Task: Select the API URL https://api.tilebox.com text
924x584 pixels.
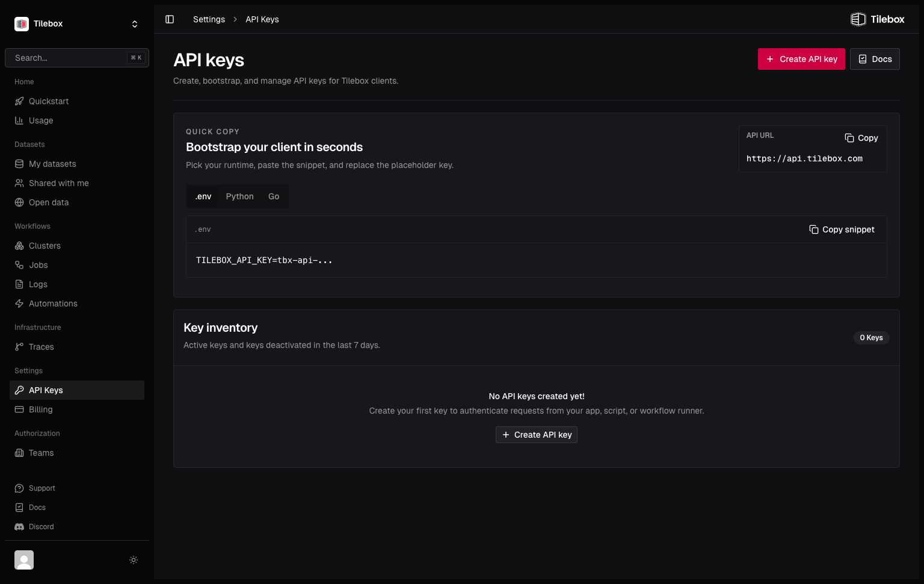Action: pos(804,158)
